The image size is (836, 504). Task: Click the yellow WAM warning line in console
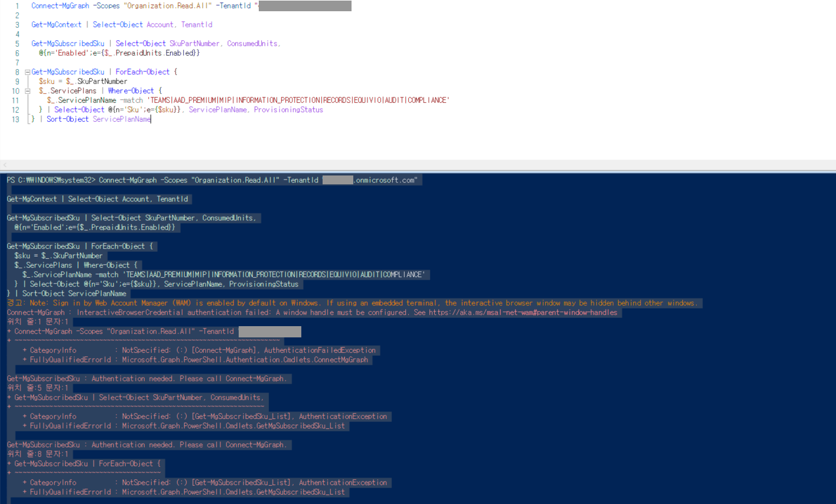352,303
